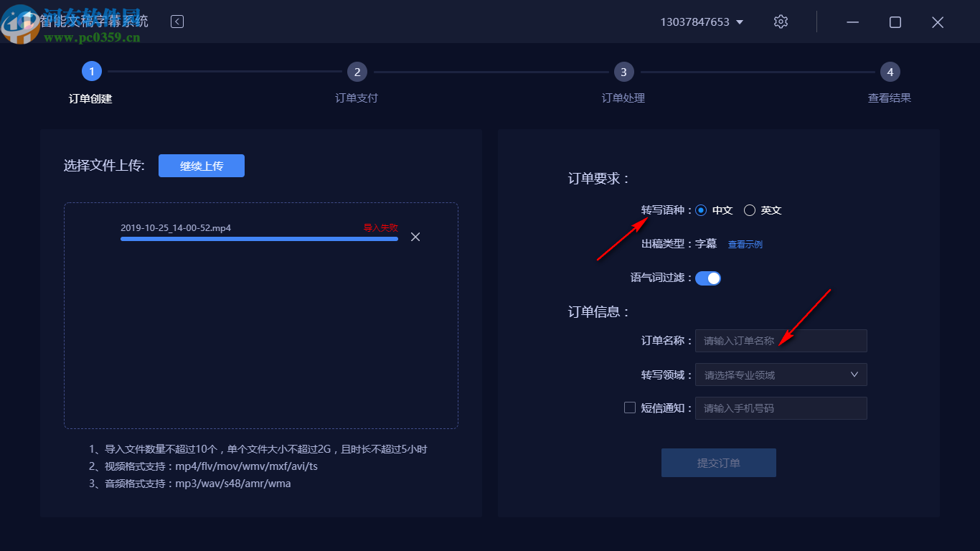
Task: Open the application settings gear
Action: [781, 22]
